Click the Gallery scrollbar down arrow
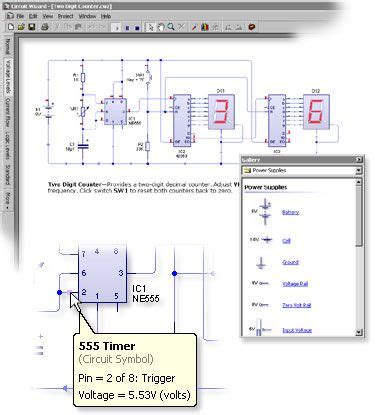The image size is (390, 415). [x=358, y=332]
